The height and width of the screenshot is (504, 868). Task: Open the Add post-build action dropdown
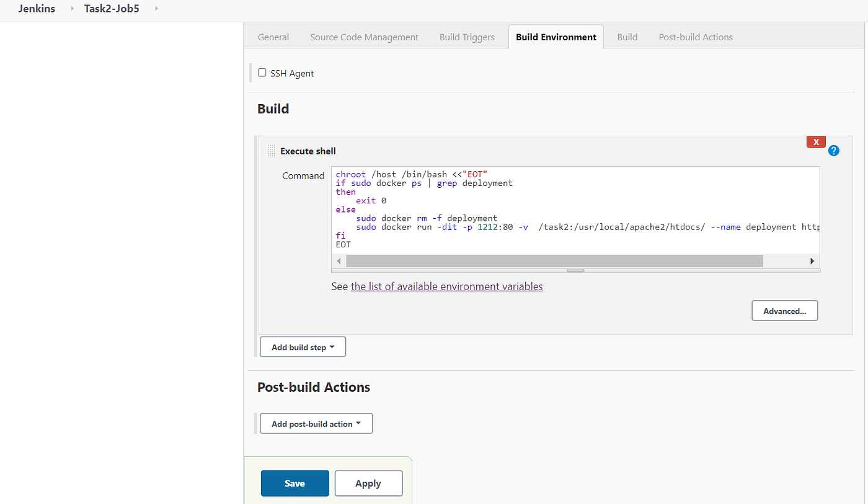316,423
